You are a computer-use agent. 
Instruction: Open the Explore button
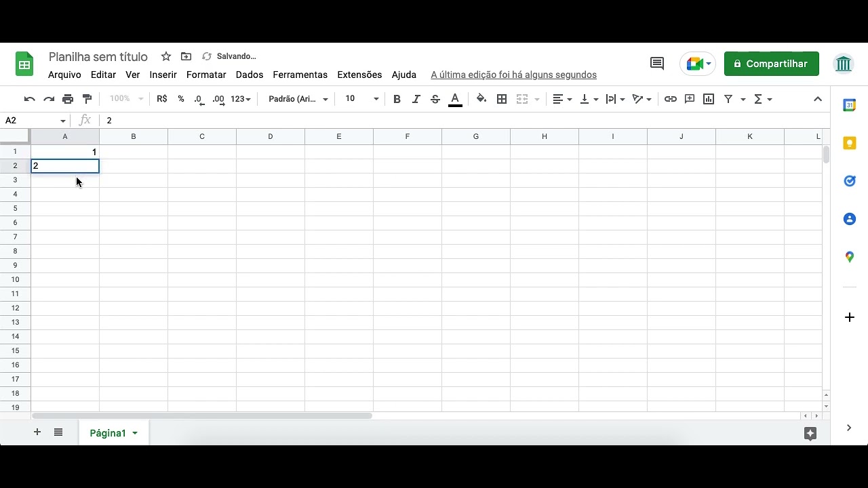click(810, 433)
